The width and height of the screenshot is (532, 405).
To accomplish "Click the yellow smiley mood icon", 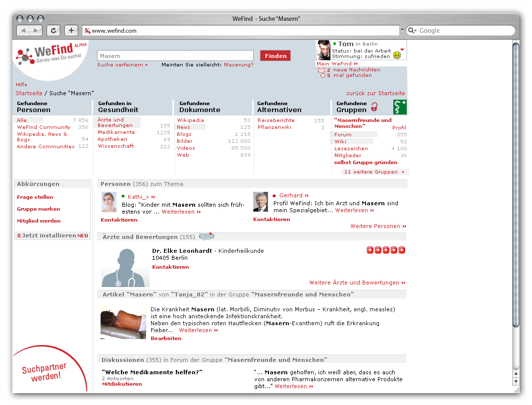I will click(397, 56).
